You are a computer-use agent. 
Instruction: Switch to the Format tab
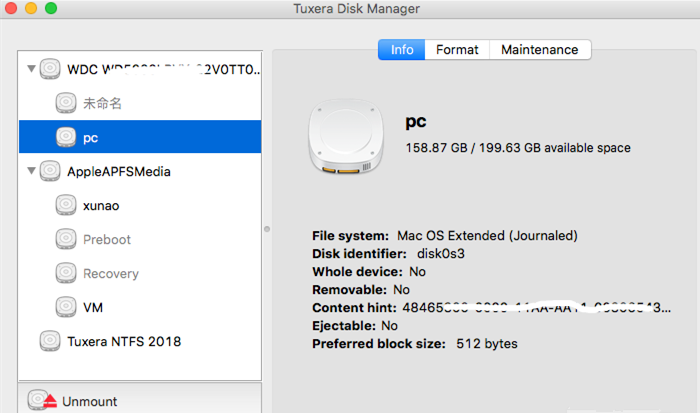[x=457, y=50]
